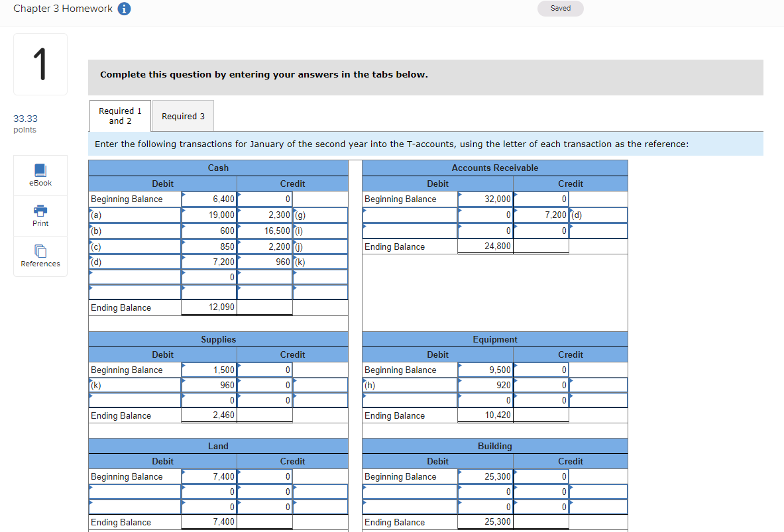
Task: Open the eBook resource
Action: coord(40,176)
